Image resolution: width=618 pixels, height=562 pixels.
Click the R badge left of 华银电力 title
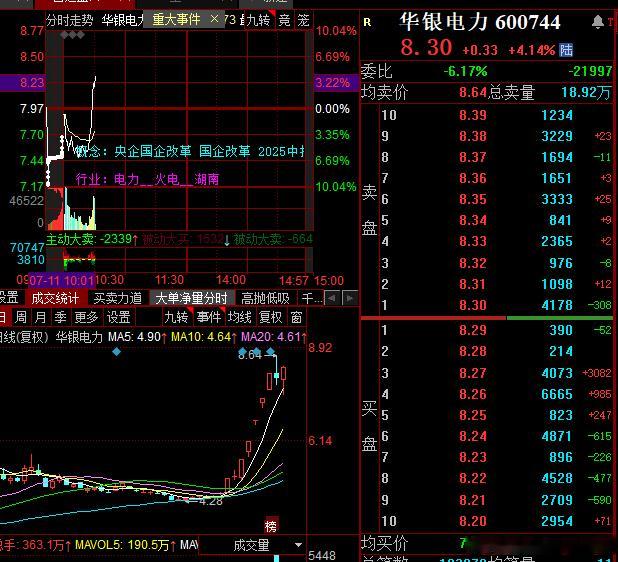point(367,22)
